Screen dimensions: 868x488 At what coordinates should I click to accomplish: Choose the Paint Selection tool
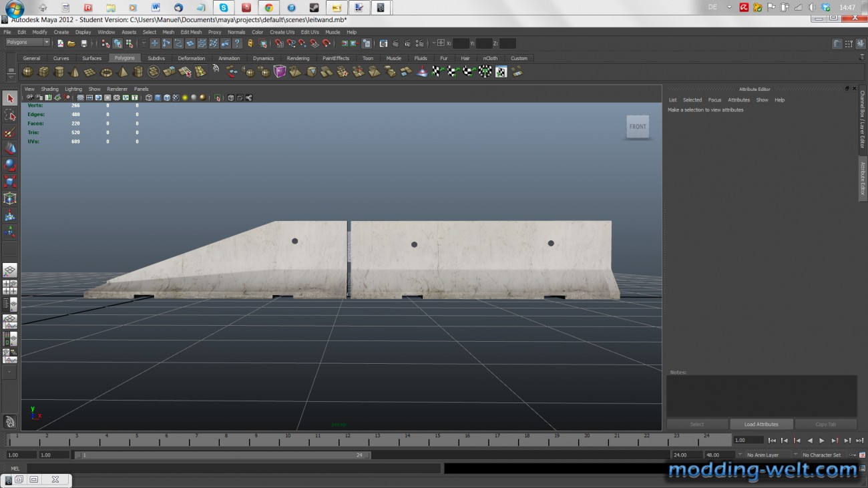coord(10,132)
